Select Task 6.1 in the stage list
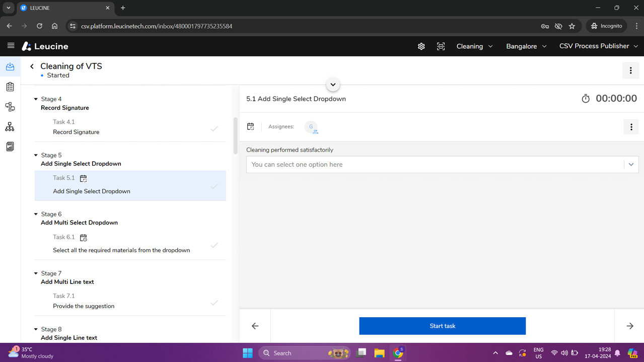 (x=121, y=244)
